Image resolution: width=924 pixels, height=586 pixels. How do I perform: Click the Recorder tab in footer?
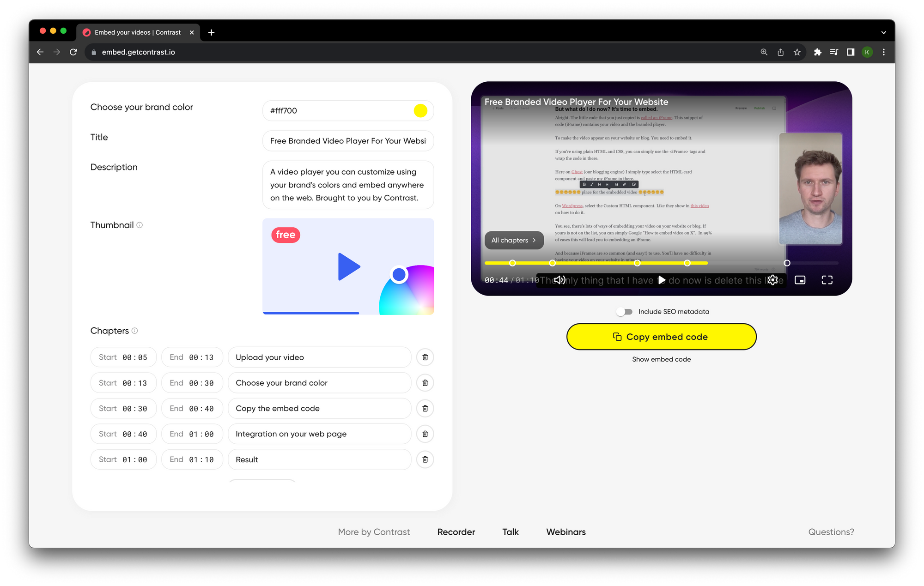[x=455, y=532]
